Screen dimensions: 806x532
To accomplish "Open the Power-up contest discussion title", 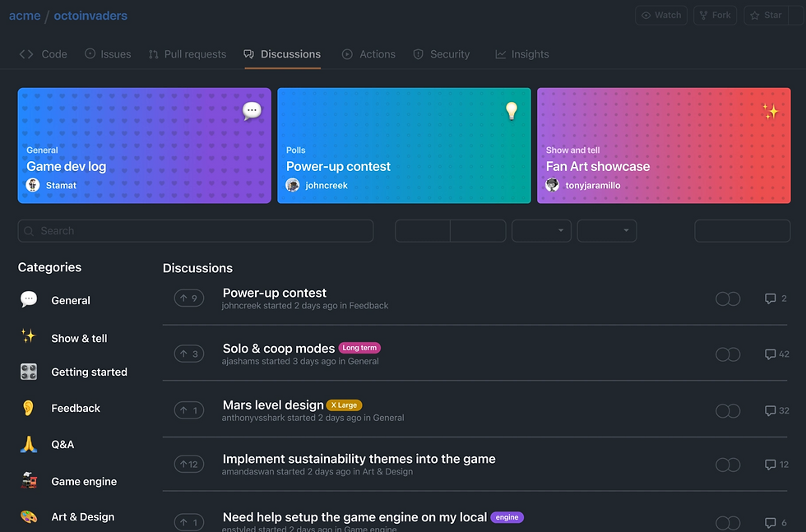I will 274,293.
